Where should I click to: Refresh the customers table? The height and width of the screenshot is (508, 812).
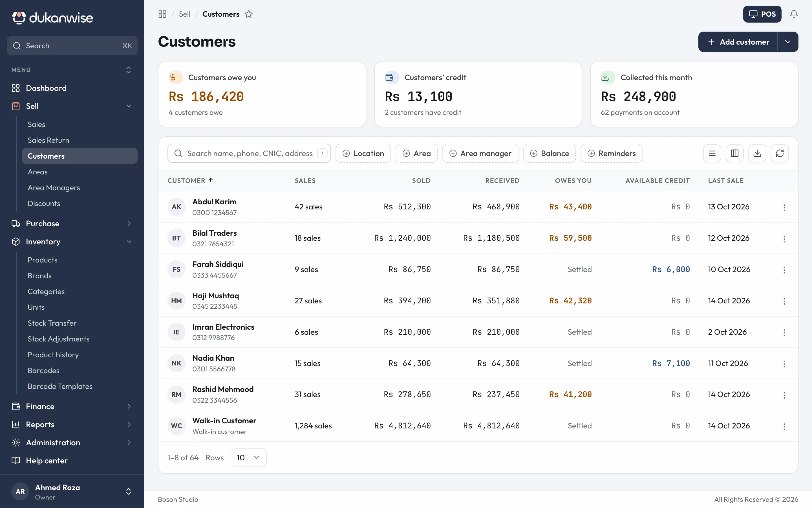point(780,153)
